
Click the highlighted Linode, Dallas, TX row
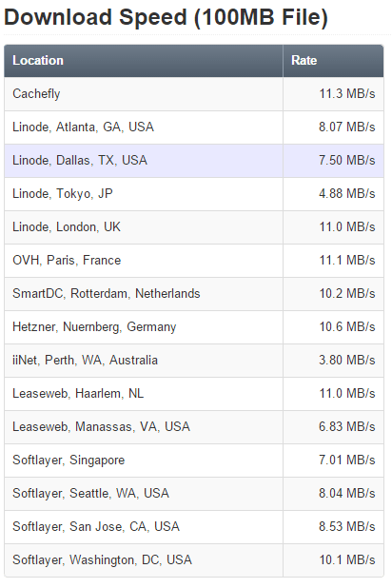pos(194,161)
